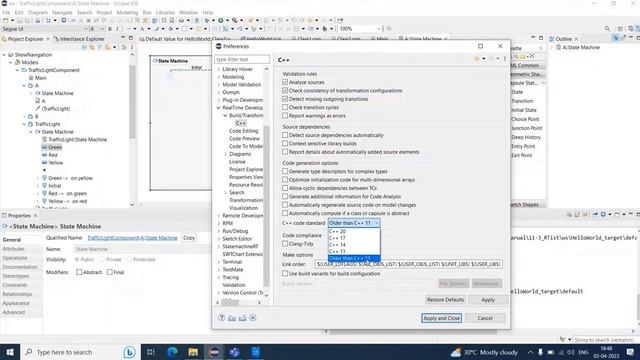Switch to Inheritance Explorer tab
The width and height of the screenshot is (640, 360).
[80, 39]
